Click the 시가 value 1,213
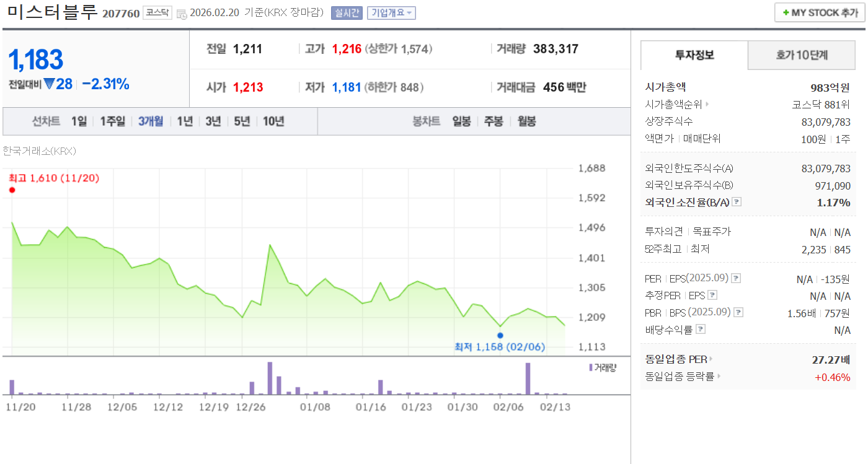The image size is (868, 464). [248, 87]
